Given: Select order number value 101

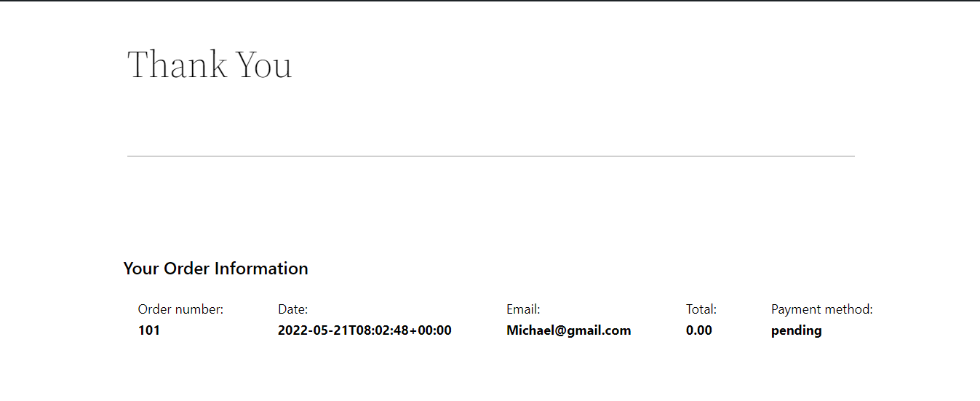Looking at the screenshot, I should point(149,330).
